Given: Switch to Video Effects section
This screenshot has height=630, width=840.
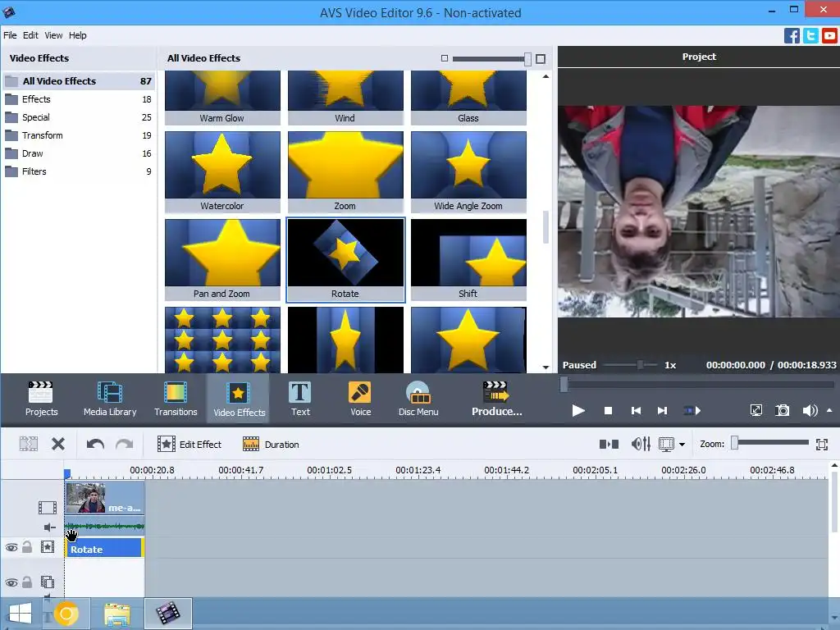Looking at the screenshot, I should click(x=239, y=399).
